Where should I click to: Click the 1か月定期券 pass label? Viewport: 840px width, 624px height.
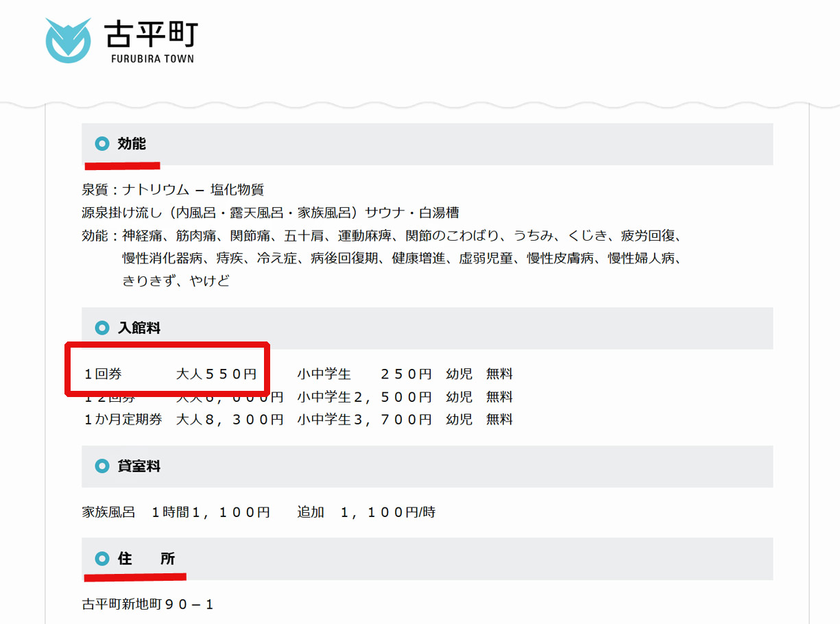coord(123,420)
